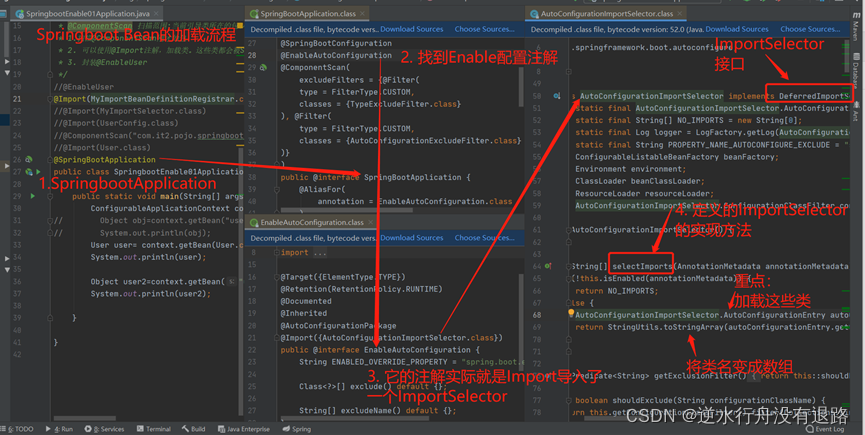Close the EnableAutoConfiguration.class tab
865x435 pixels.
tap(370, 222)
